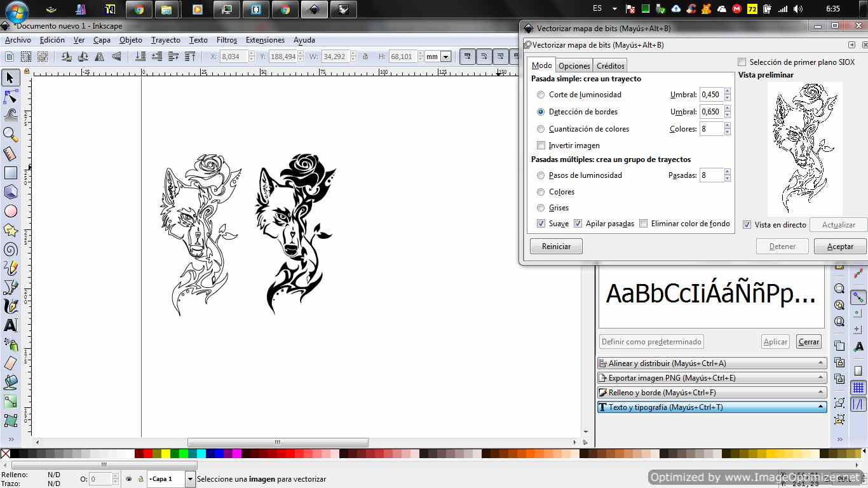
Task: Select Cuantización de colores radio option
Action: pos(541,129)
